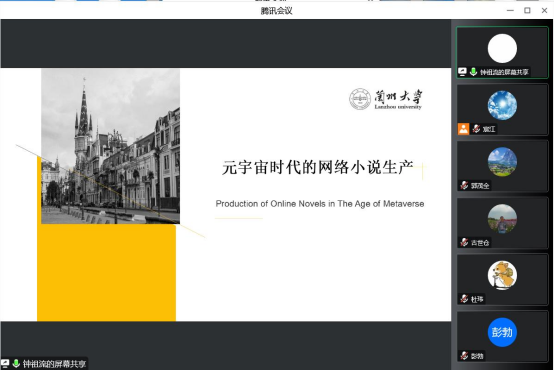554x370 pixels.
Task: Click the green microphone icon at the bottom-left share label
Action: pyautogui.click(x=16, y=363)
